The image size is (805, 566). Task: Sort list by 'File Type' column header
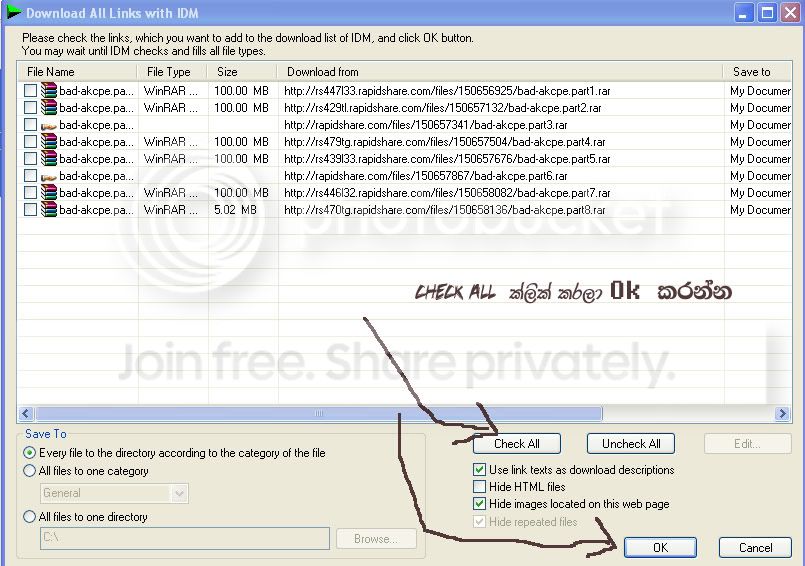(171, 72)
